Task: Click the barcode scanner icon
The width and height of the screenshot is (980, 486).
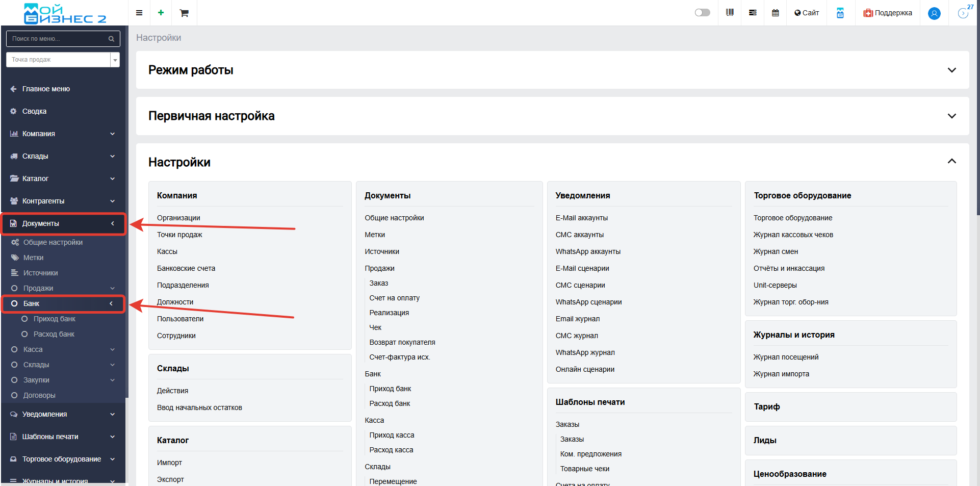Action: click(730, 13)
